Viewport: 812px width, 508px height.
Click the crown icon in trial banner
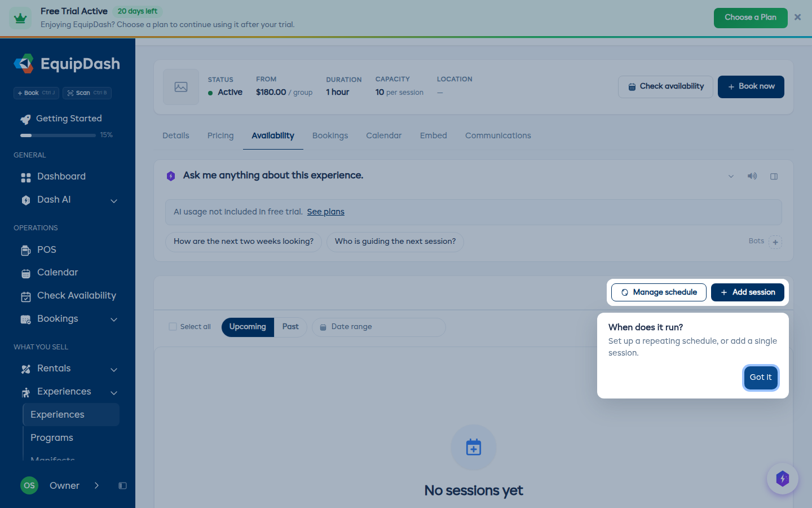(x=20, y=18)
